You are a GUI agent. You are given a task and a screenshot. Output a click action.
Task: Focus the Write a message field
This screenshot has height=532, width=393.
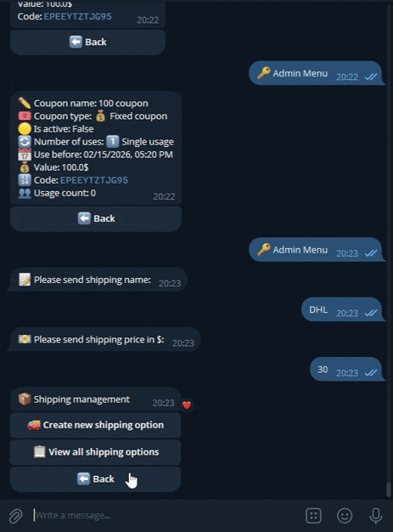166,516
